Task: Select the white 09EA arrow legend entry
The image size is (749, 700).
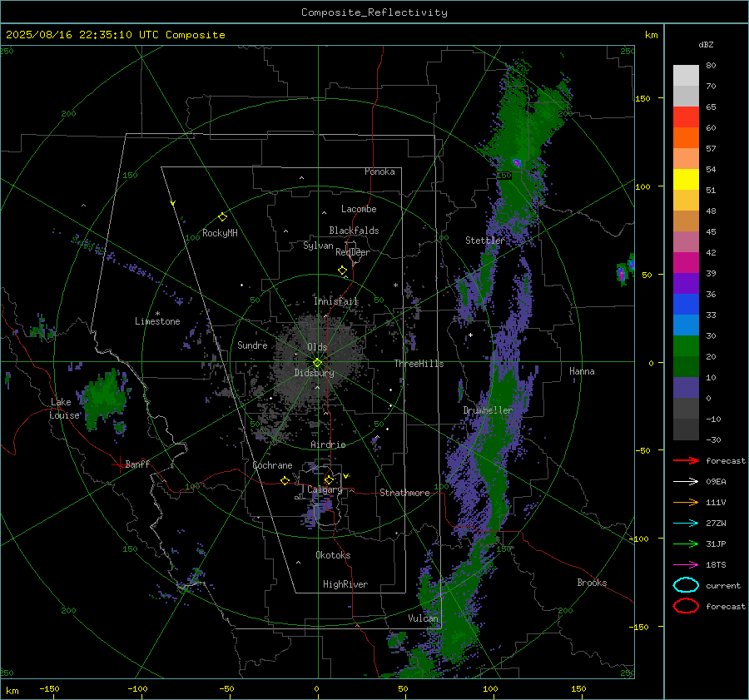Action: 686,481
